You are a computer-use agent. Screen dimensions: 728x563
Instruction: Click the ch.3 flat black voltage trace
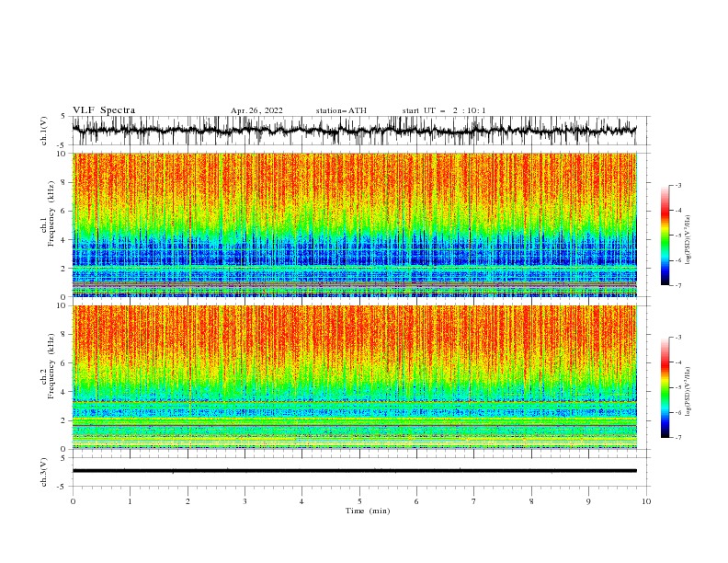coord(354,471)
